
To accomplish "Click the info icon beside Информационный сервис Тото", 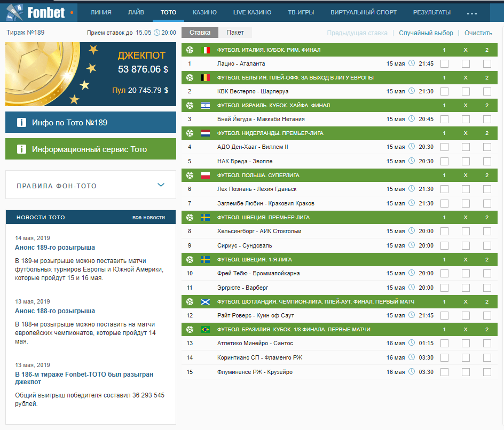I will point(21,149).
